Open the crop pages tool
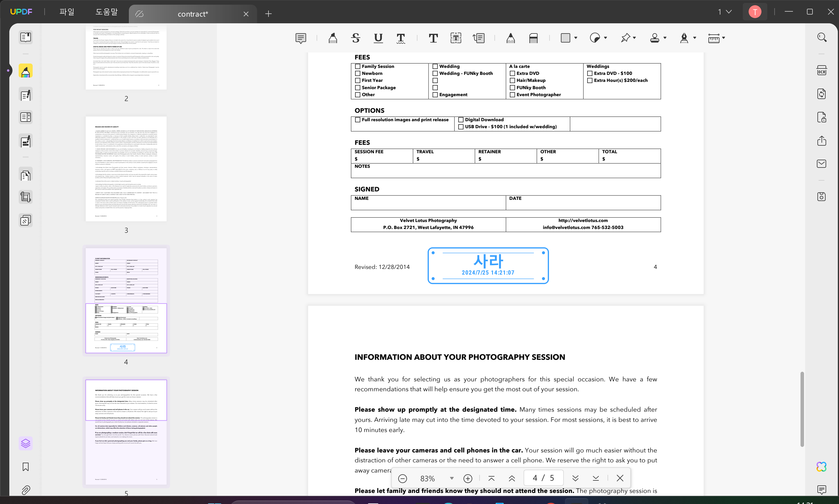Viewport: 839px width, 504px height. [x=25, y=197]
